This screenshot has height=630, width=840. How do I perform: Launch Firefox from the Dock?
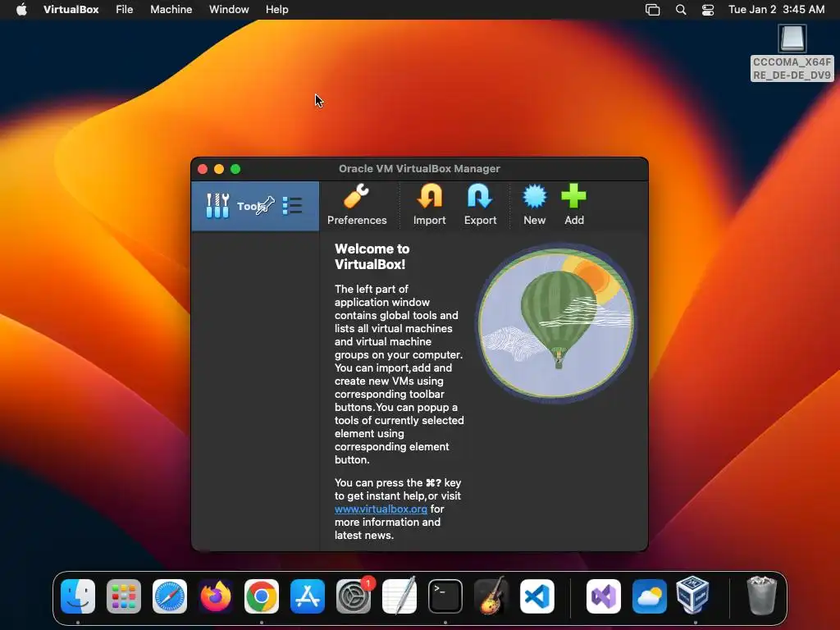click(216, 596)
